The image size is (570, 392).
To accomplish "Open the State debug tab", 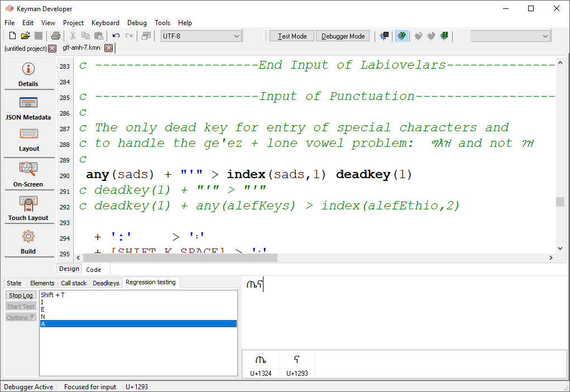I will tap(14, 283).
